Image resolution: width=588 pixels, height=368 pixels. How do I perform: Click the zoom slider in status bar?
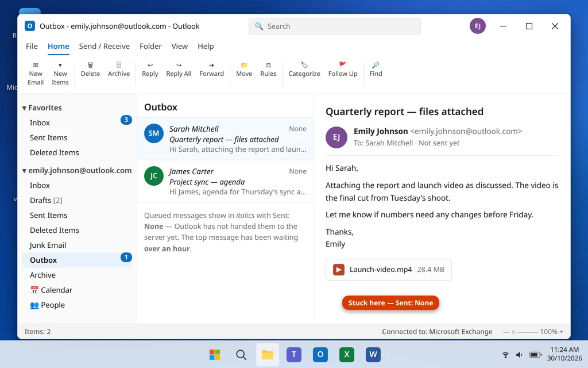point(520,332)
